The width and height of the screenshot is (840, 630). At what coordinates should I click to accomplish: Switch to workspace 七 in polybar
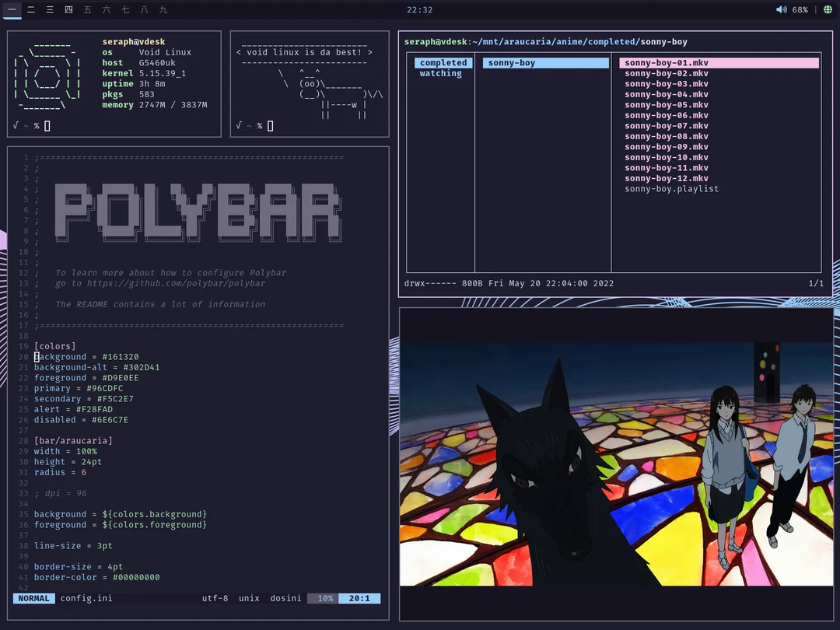coord(124,10)
